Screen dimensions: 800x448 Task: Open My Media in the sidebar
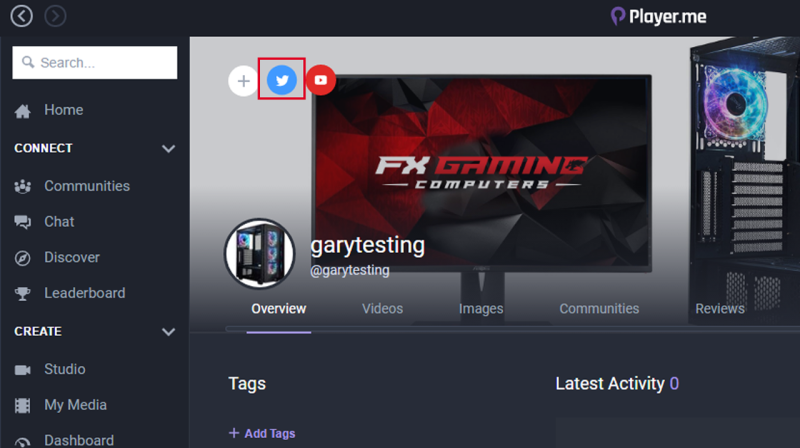point(76,405)
